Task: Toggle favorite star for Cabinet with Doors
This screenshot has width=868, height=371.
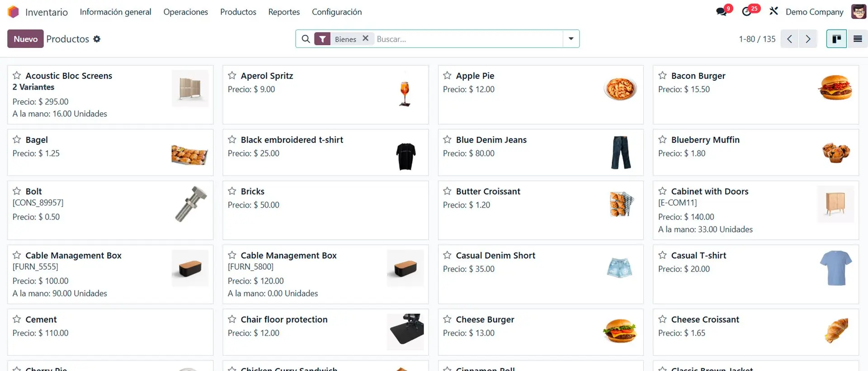Action: [662, 191]
